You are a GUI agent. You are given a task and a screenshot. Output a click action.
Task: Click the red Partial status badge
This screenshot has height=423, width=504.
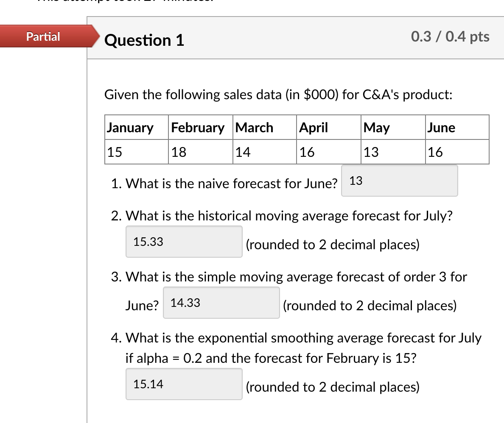coord(42,36)
